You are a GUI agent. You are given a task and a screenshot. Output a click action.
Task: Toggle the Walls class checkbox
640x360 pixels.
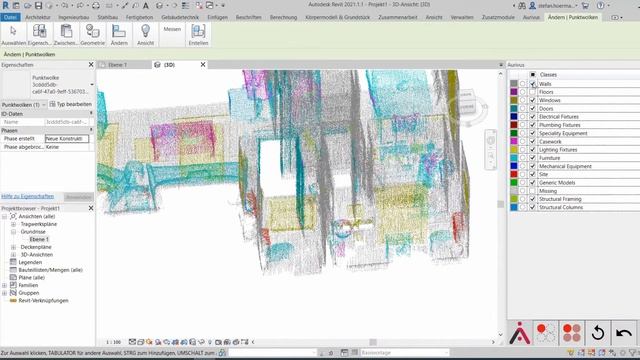click(x=532, y=84)
